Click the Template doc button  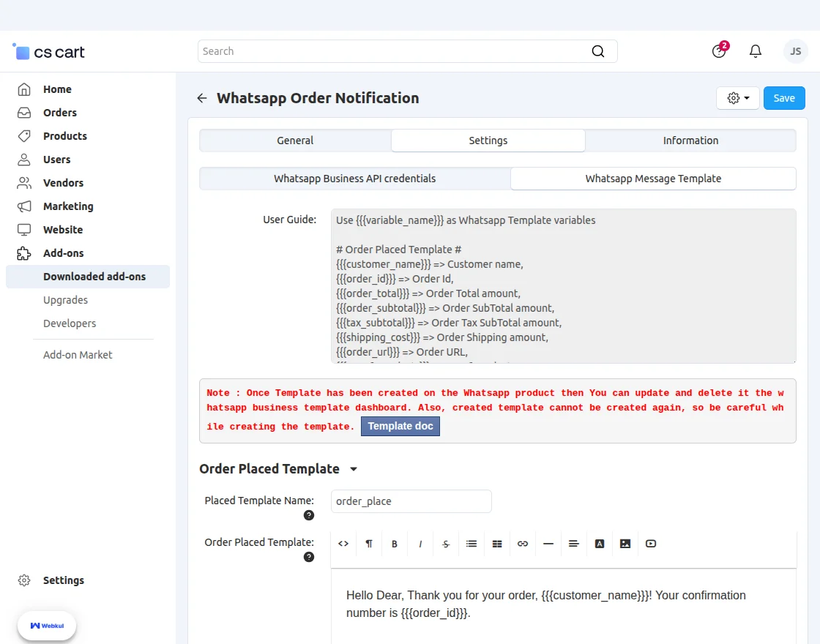tap(400, 426)
